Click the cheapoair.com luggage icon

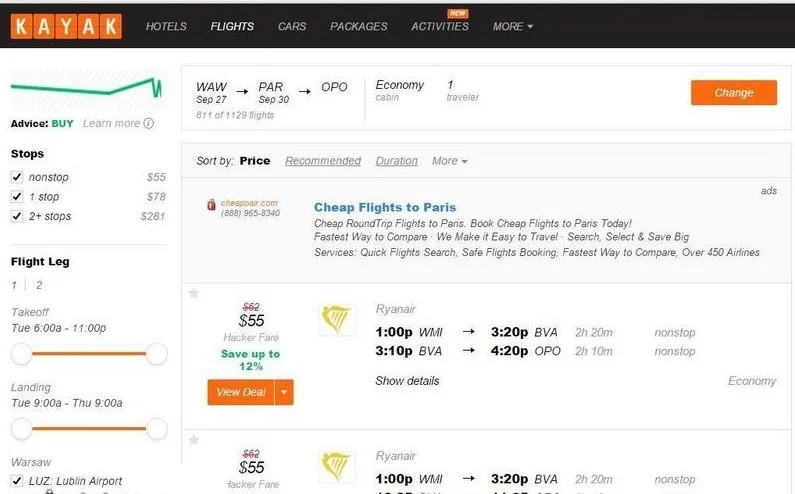(x=211, y=204)
